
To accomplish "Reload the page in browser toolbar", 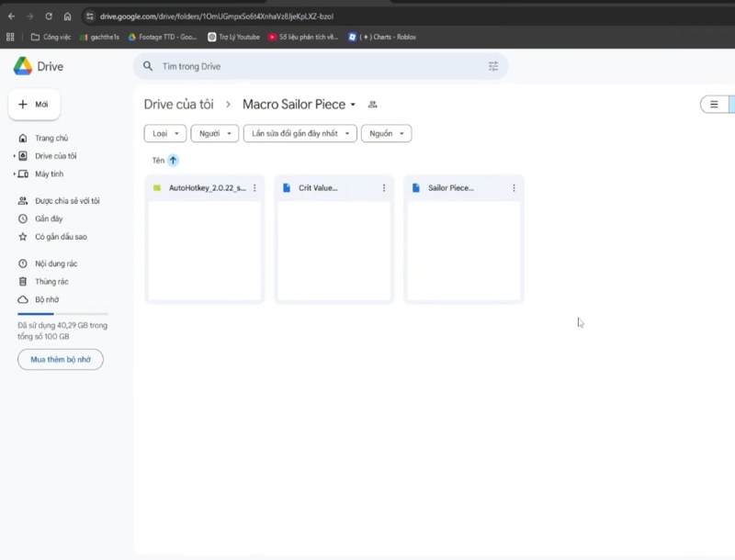I will [49, 16].
